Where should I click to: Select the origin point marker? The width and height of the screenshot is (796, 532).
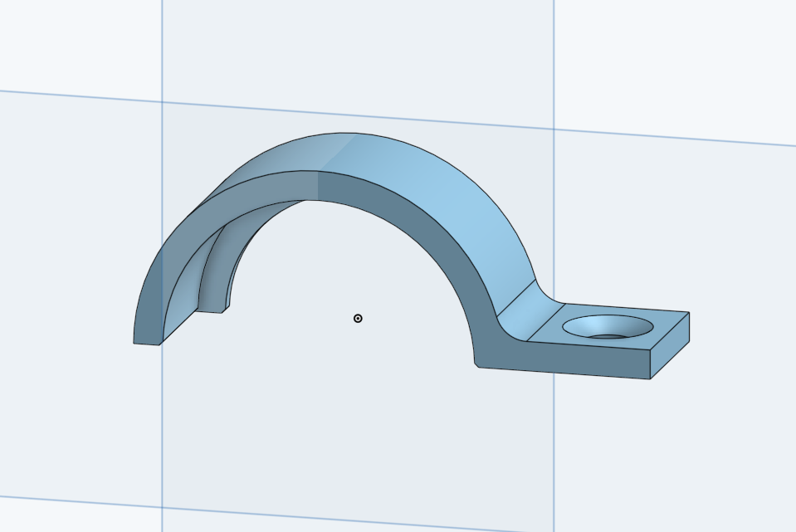point(358,318)
